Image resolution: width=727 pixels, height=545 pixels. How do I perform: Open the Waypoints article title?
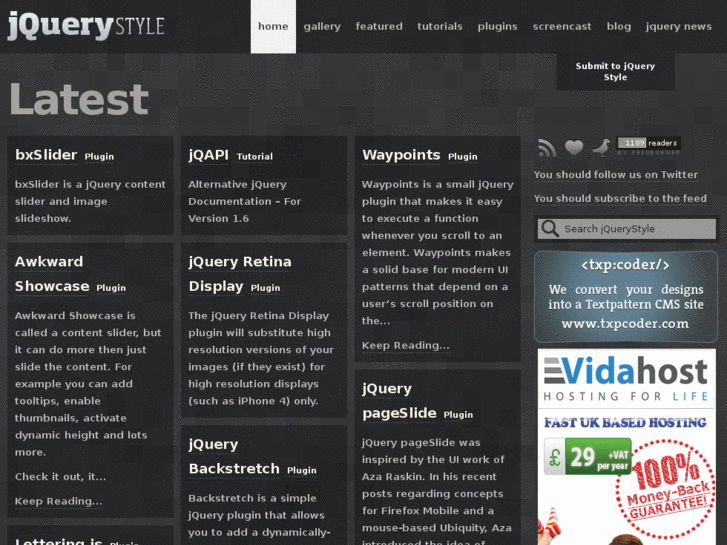(401, 155)
